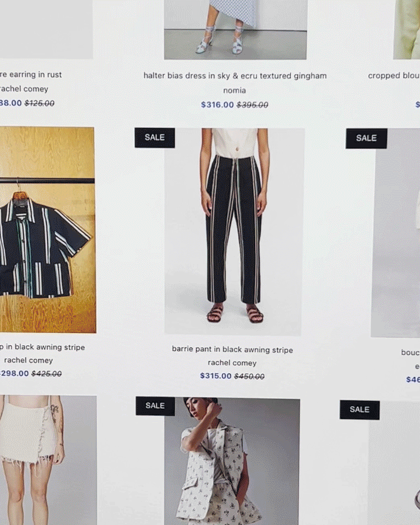Click the earring in rust product title
Image resolution: width=420 pixels, height=525 pixels.
(31, 75)
